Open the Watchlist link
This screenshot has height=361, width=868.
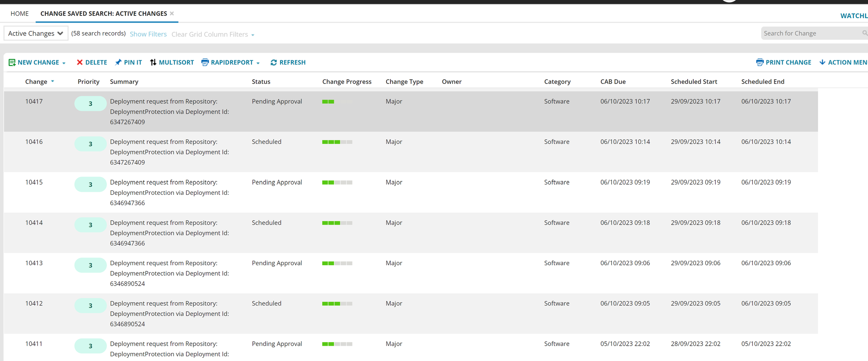click(x=854, y=16)
